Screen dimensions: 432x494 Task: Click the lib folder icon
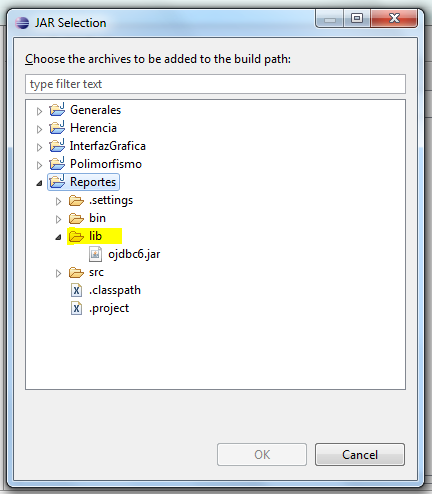pyautogui.click(x=76, y=236)
